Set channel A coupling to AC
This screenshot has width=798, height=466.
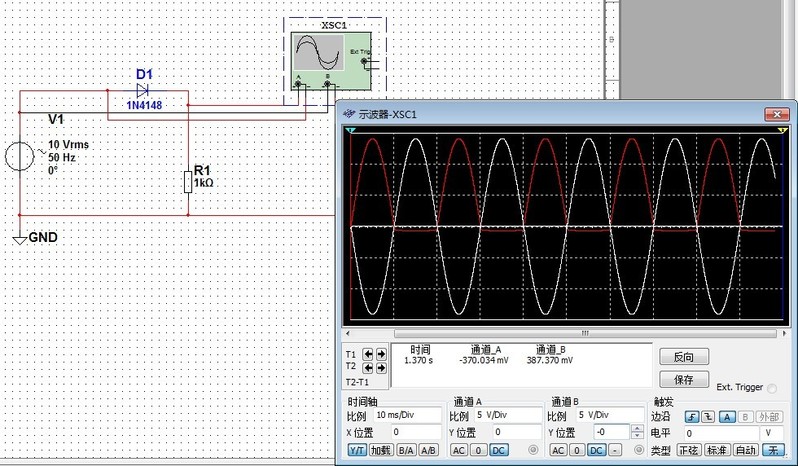tap(458, 451)
